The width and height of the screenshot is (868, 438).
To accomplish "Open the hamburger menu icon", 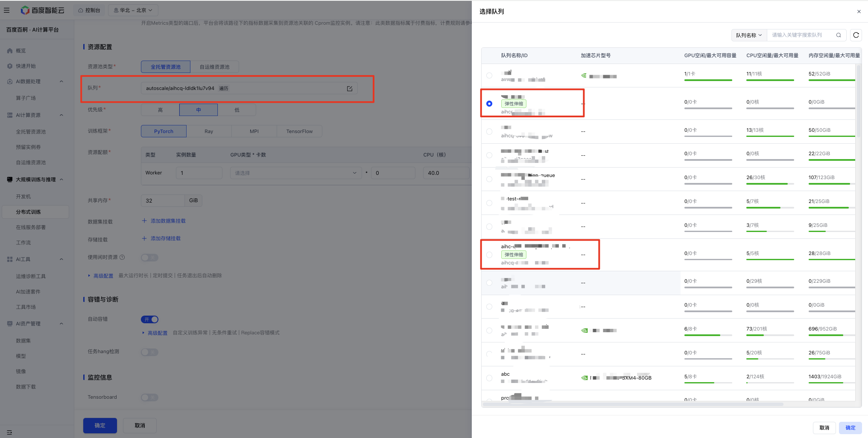I will tap(6, 10).
